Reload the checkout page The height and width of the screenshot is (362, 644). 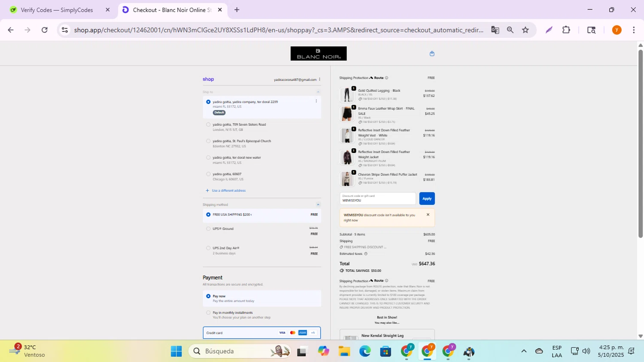click(x=44, y=30)
